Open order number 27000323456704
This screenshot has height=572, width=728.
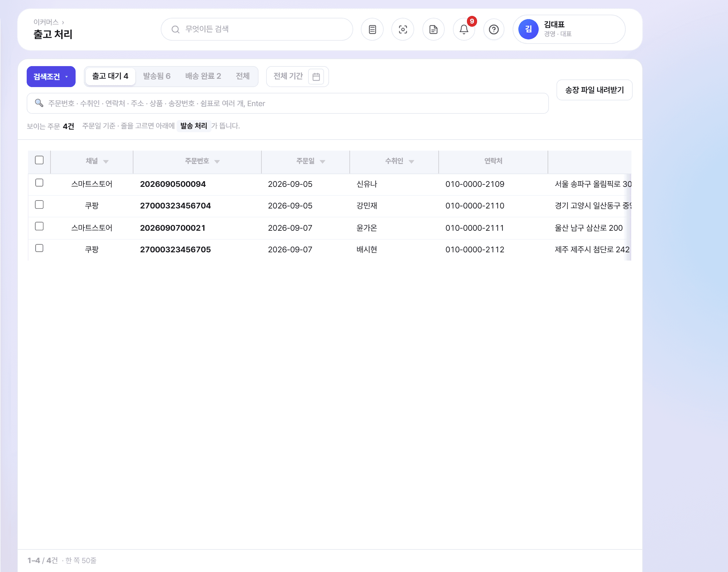click(x=175, y=206)
